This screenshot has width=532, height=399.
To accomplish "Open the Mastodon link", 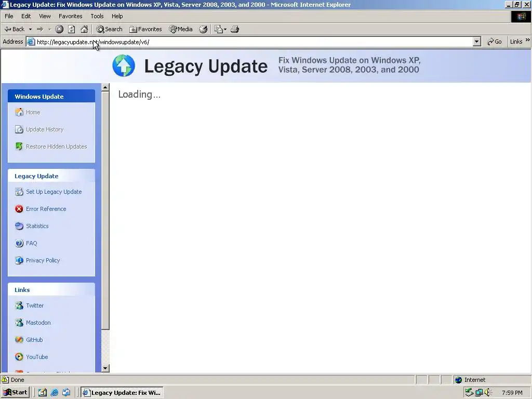I will point(38,323).
